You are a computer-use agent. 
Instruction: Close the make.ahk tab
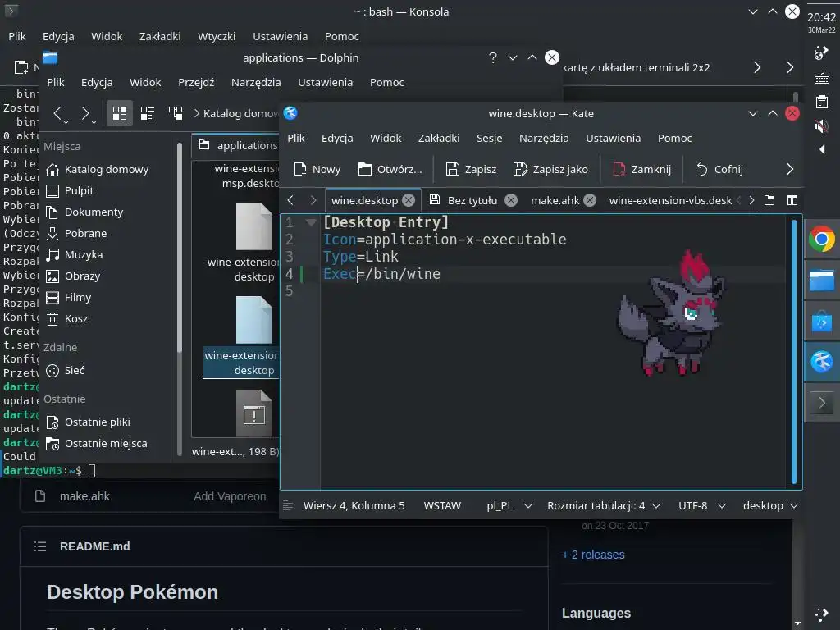(x=590, y=200)
